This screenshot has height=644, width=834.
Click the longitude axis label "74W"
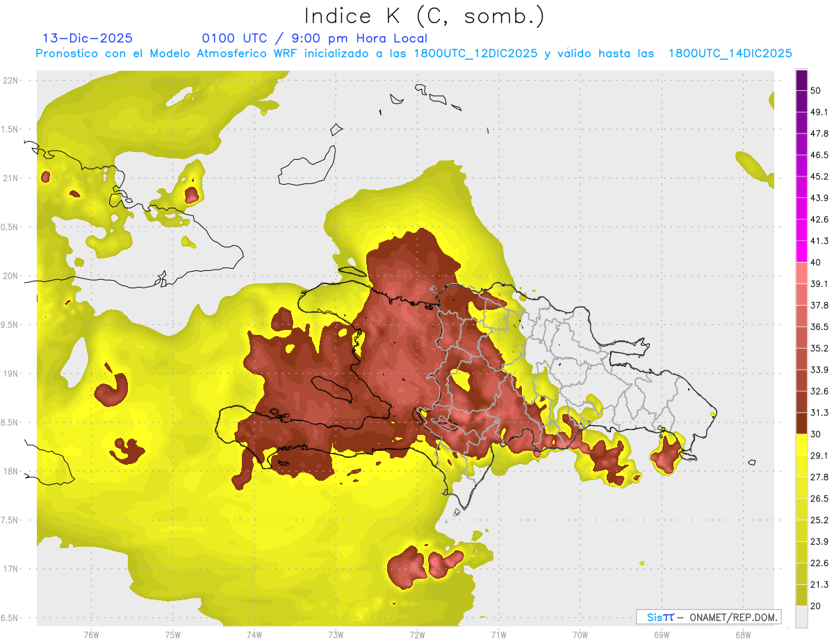coord(254,635)
